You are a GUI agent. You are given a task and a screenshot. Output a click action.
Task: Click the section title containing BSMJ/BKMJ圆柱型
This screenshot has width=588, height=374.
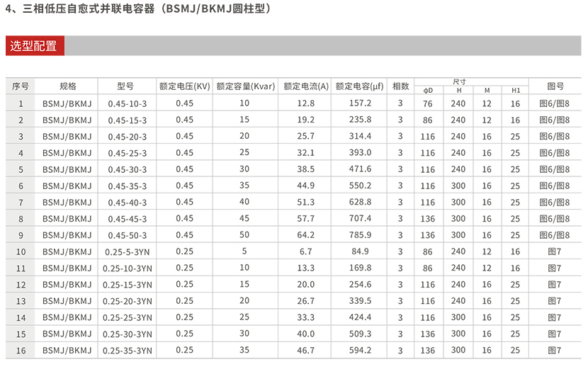137,10
